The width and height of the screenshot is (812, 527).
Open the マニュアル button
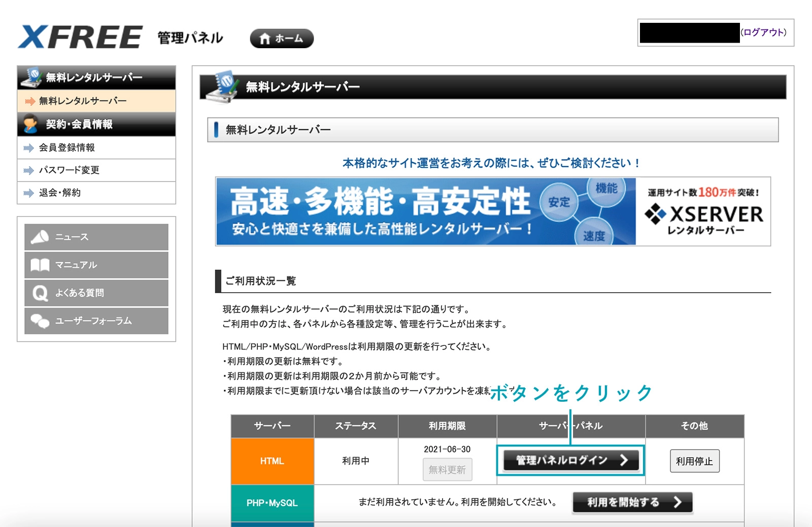tap(96, 265)
